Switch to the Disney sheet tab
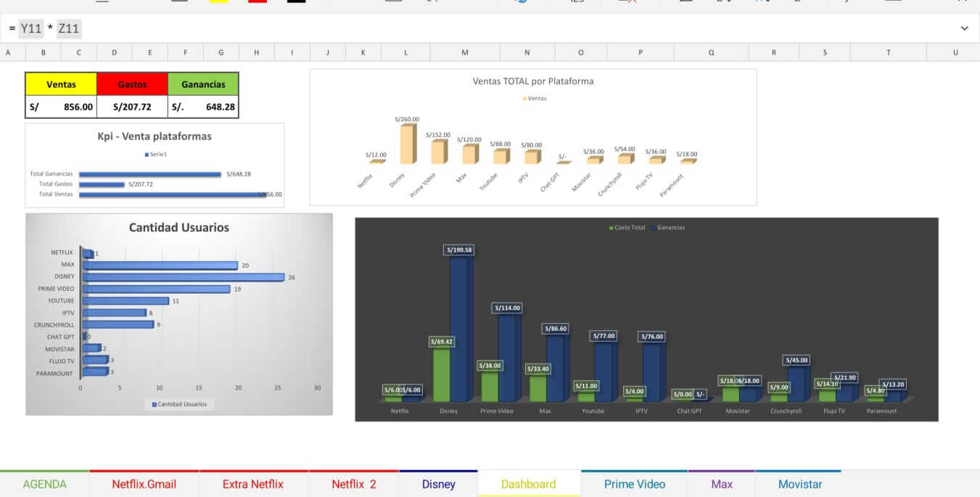Screen dimensions: 980x497 (x=439, y=483)
